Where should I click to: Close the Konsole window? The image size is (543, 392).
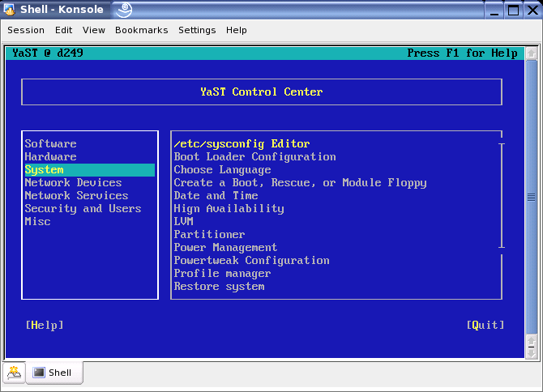532,10
